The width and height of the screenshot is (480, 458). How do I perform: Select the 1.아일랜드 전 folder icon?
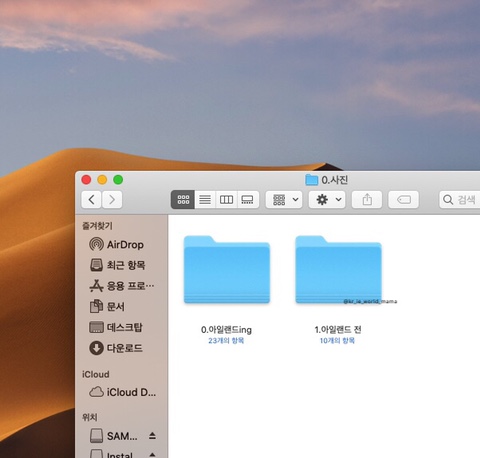[x=338, y=270]
